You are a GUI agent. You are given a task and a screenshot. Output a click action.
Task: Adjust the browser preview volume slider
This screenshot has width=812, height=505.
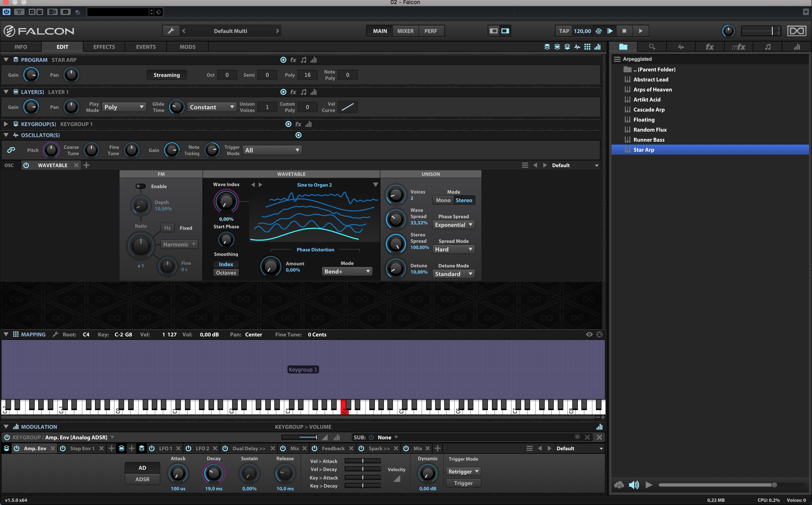click(731, 485)
